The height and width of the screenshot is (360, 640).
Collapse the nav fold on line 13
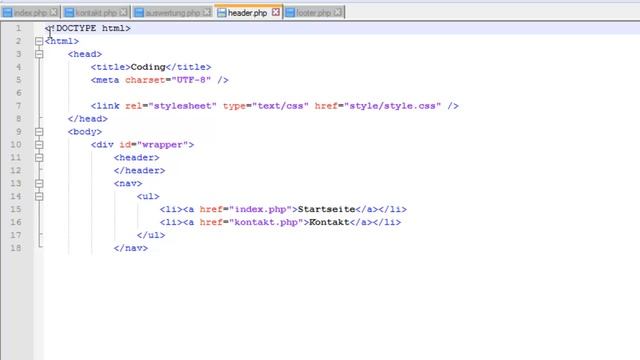(x=39, y=183)
